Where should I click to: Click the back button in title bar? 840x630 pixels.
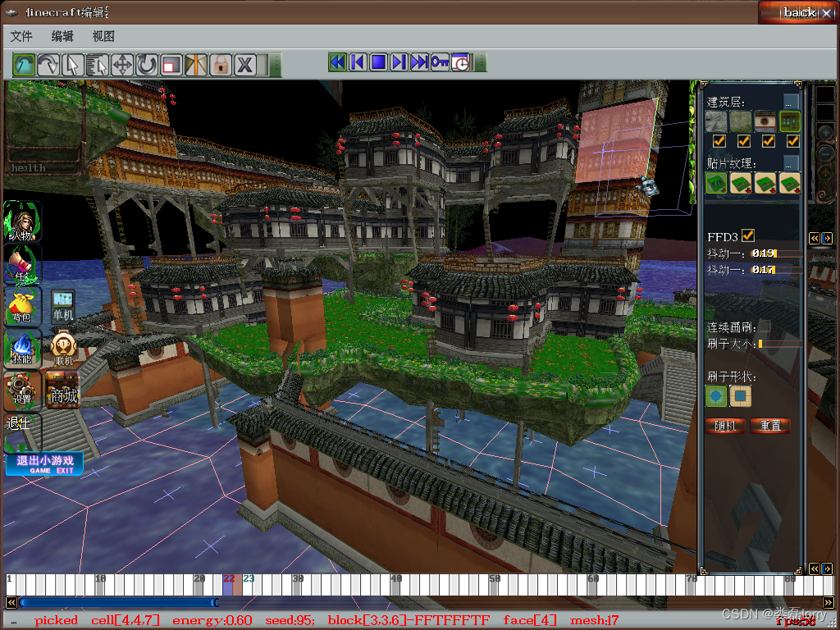(797, 12)
